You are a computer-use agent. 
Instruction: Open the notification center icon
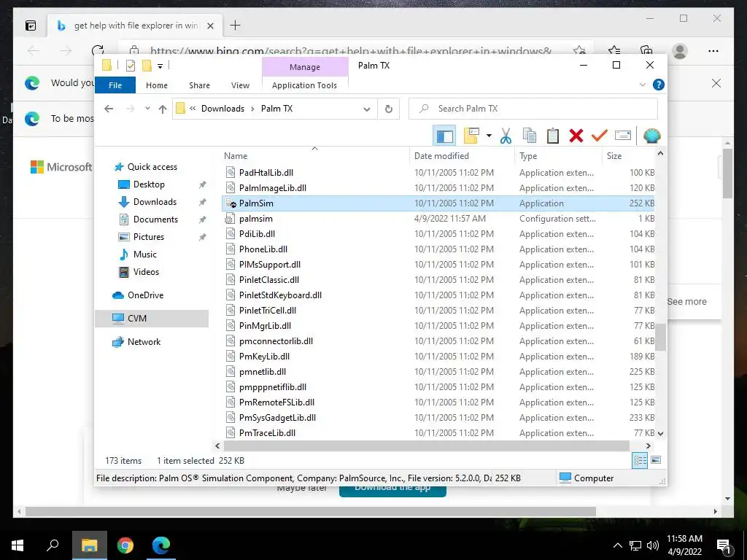[x=724, y=545]
